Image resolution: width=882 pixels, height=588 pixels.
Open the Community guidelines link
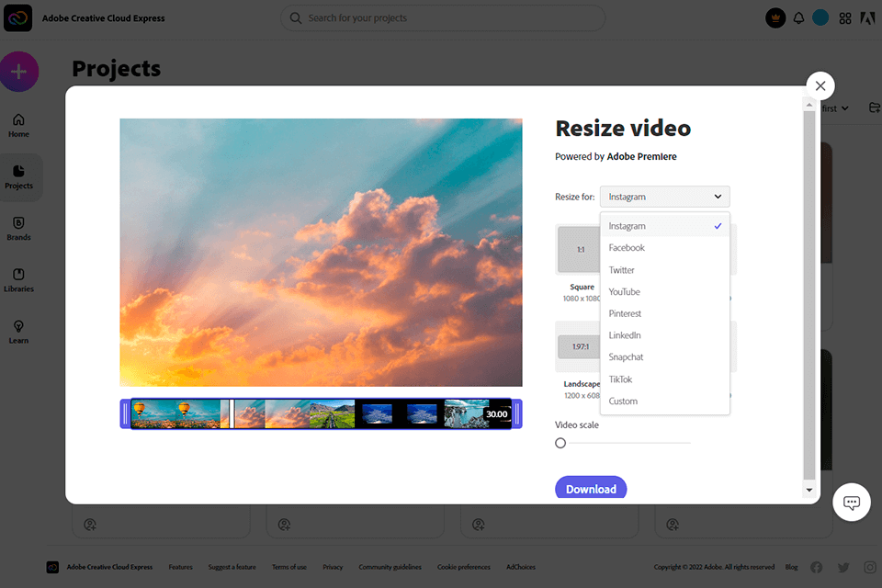[x=390, y=567]
